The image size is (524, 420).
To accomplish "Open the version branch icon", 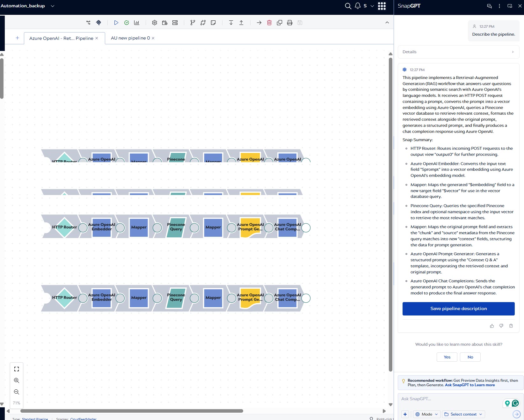I will coord(193,23).
